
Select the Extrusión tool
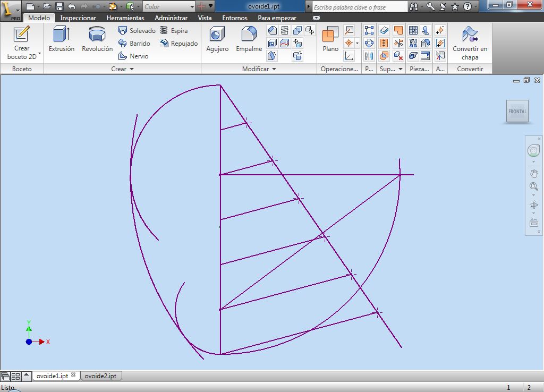point(62,39)
